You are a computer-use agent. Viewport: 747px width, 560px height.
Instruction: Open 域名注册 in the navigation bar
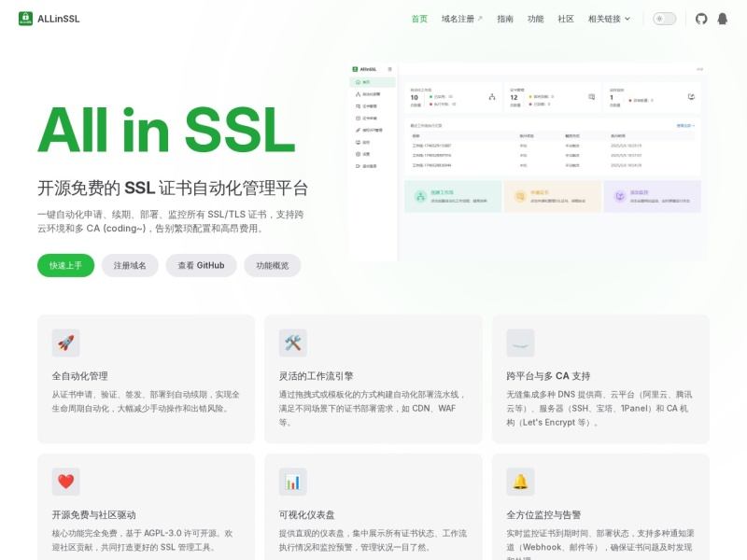tap(461, 19)
